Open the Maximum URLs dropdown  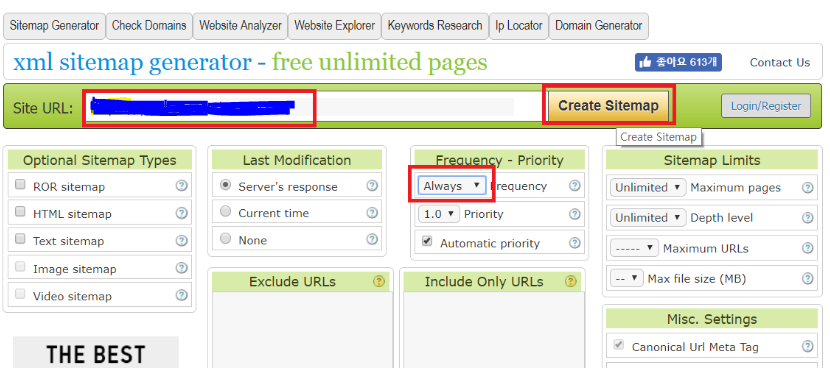point(634,248)
